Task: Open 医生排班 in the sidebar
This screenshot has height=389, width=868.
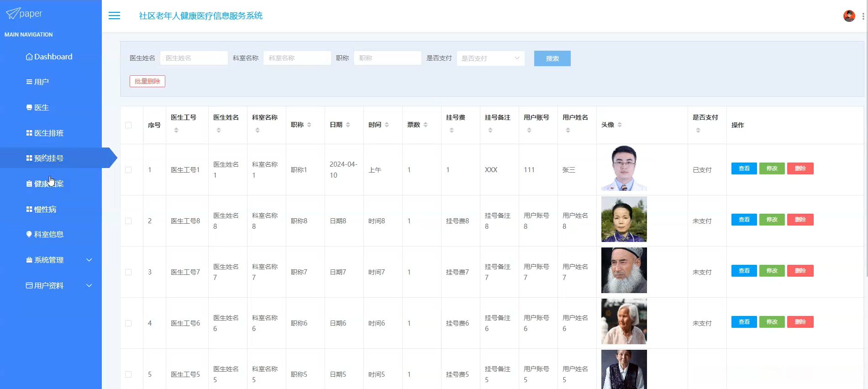Action: tap(51, 133)
